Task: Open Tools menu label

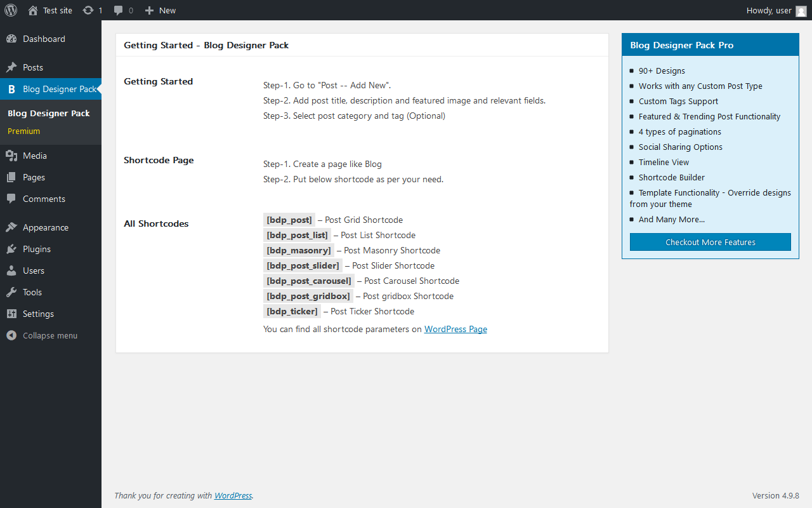Action: [32, 292]
